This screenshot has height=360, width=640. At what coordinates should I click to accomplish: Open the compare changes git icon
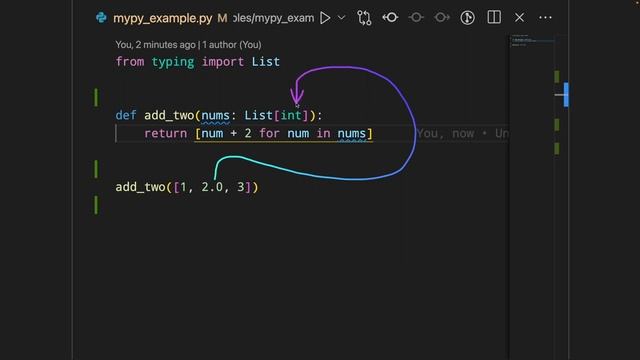tap(364, 18)
